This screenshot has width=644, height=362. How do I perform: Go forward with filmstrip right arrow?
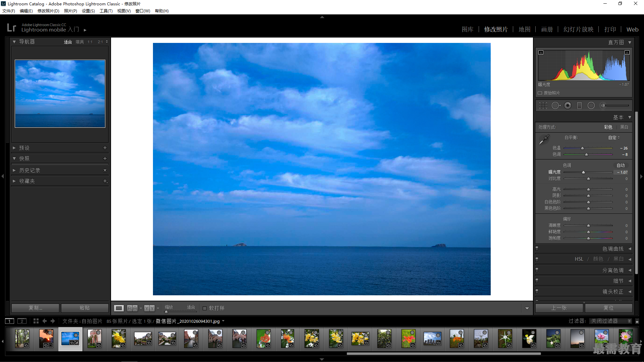point(53,321)
